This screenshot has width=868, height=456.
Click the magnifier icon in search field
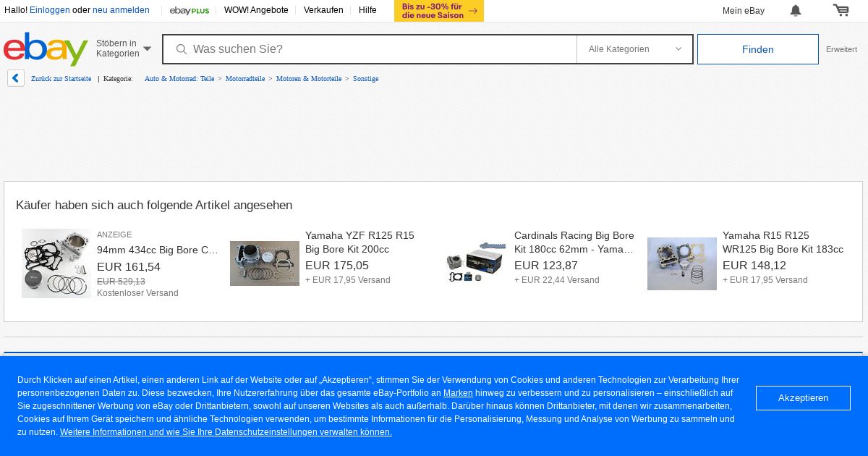182,49
